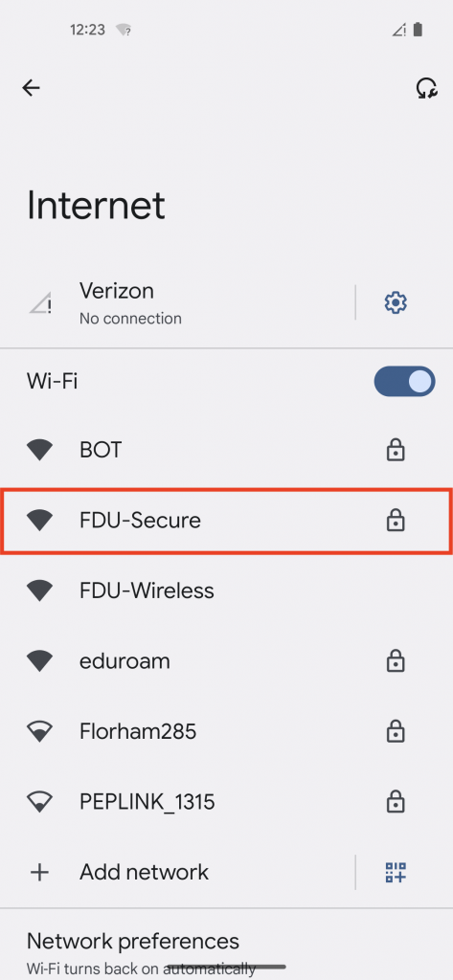The image size is (453, 980).
Task: Tap the bottom navigation gesture handle
Action: (x=226, y=967)
